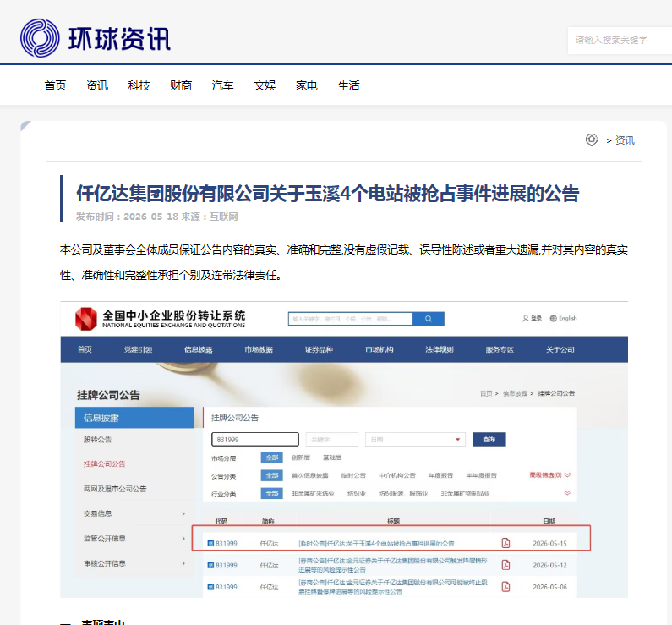Open the 党建引领 tab in the blue bar
Image resolution: width=672 pixels, height=625 pixels.
click(138, 349)
